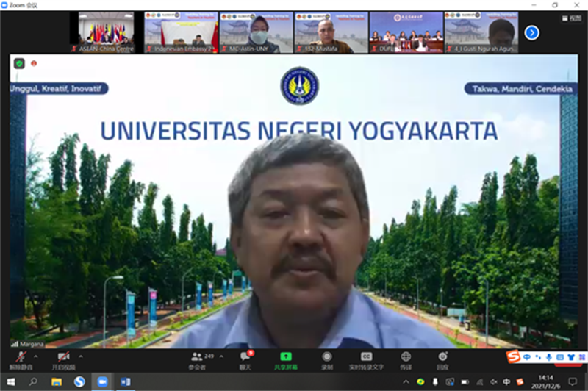Expand the audio options arrow beside microphone
588x391 pixels.
pos(35,356)
